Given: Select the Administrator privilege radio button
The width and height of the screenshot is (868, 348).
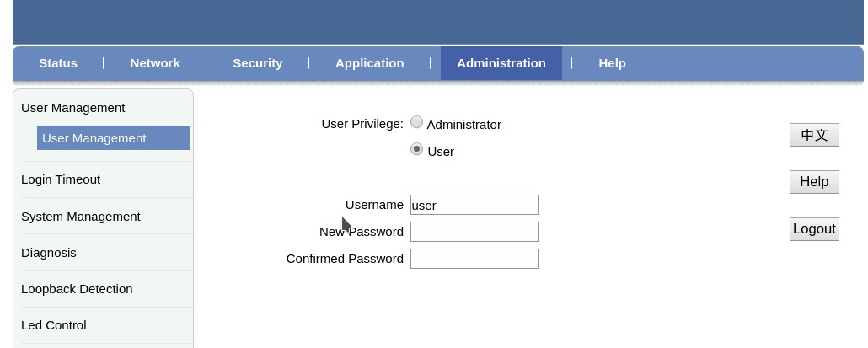Looking at the screenshot, I should (x=416, y=123).
